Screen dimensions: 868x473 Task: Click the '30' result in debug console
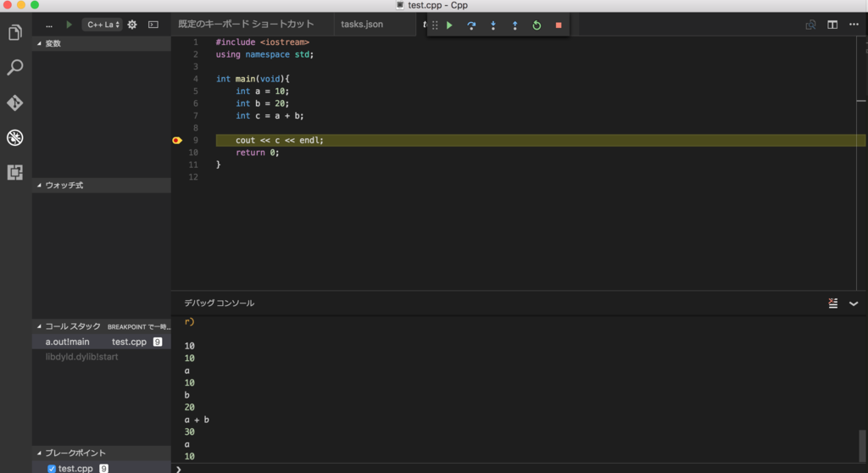click(189, 432)
